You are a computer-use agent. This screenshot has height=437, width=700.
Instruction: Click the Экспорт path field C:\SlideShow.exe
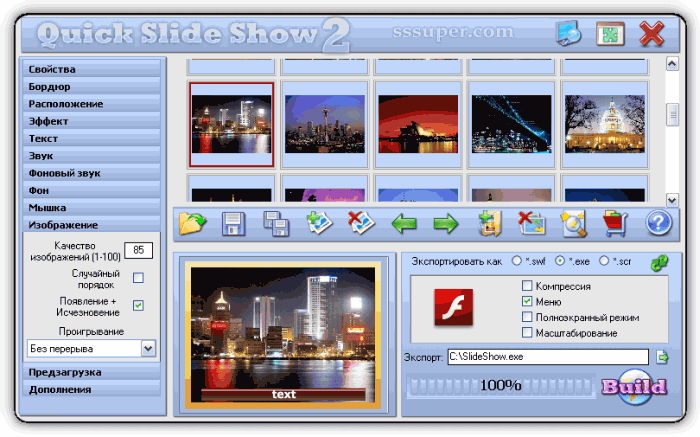point(548,357)
